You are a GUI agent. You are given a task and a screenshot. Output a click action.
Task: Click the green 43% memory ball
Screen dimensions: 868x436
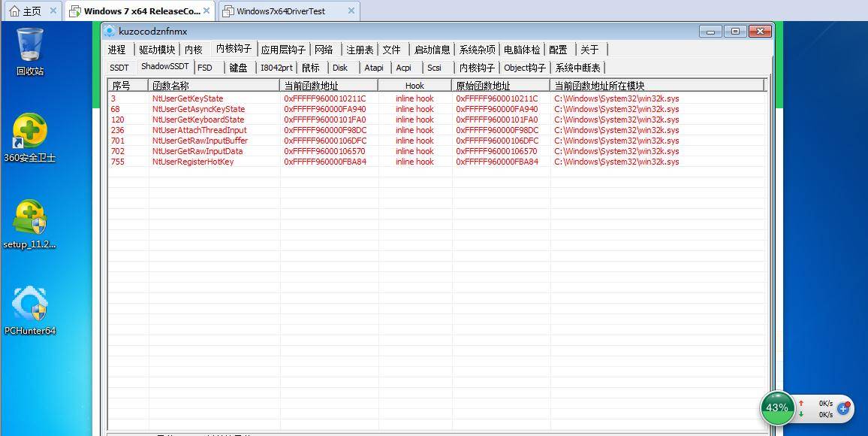(776, 407)
